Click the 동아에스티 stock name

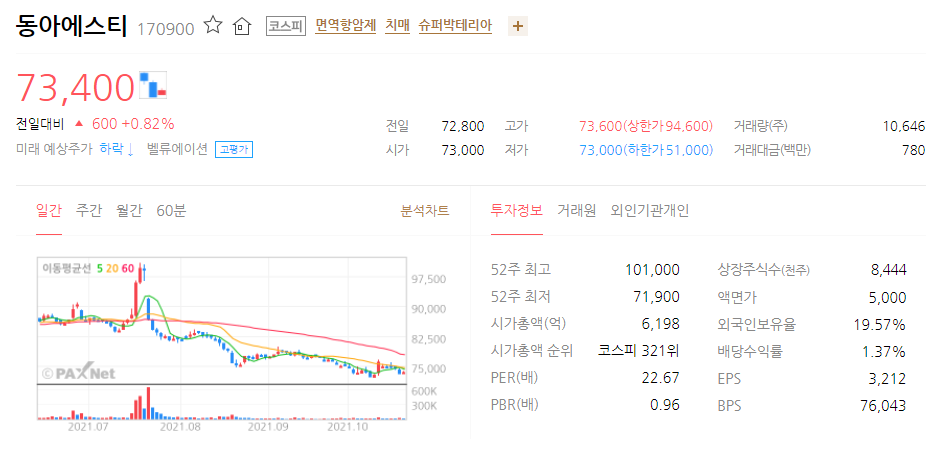[72, 26]
